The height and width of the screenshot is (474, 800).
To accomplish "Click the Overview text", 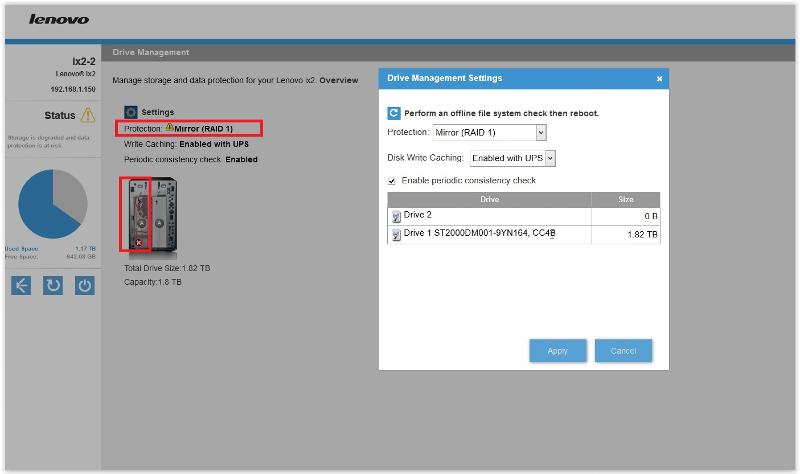I will (x=339, y=80).
